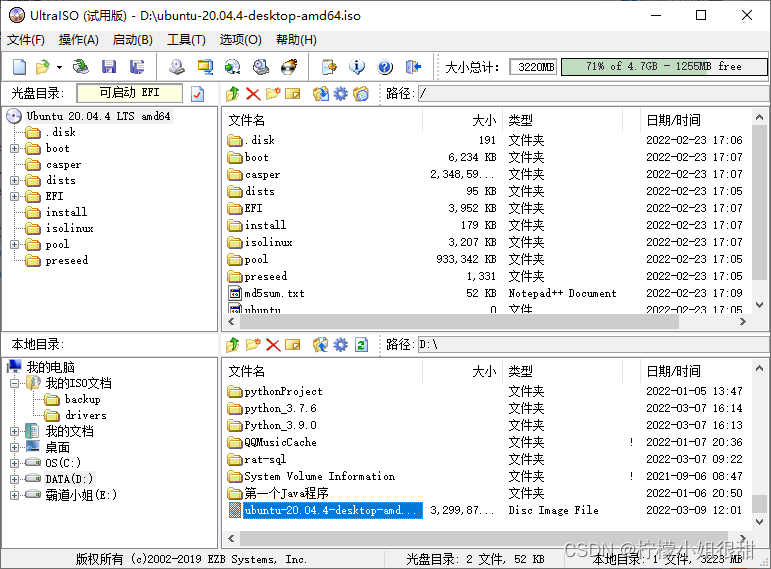The width and height of the screenshot is (771, 569).
Task: Expand the pool folder in disc tree
Action: [x=15, y=244]
